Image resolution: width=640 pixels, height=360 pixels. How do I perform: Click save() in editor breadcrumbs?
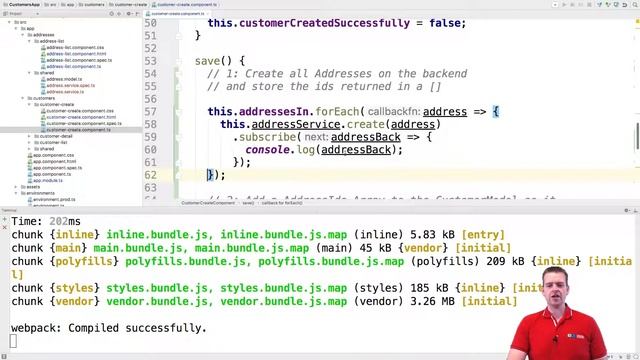point(248,203)
